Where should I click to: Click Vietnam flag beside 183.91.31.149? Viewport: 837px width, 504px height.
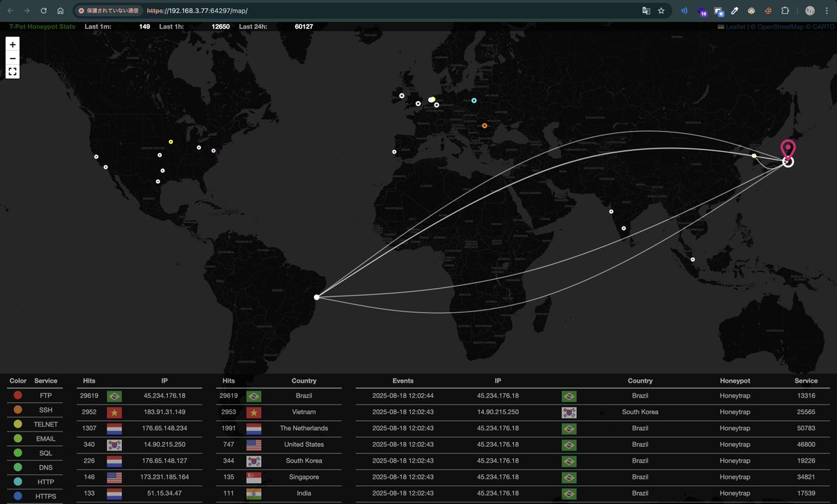tap(114, 412)
